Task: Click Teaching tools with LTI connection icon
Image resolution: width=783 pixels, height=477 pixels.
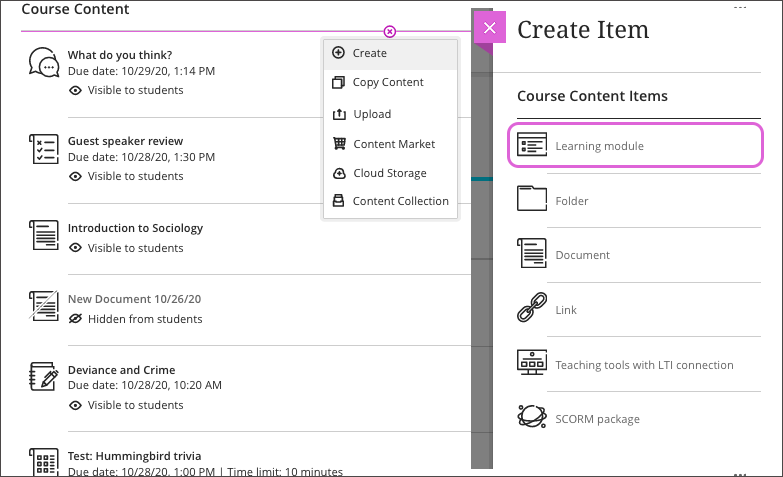Action: (532, 363)
